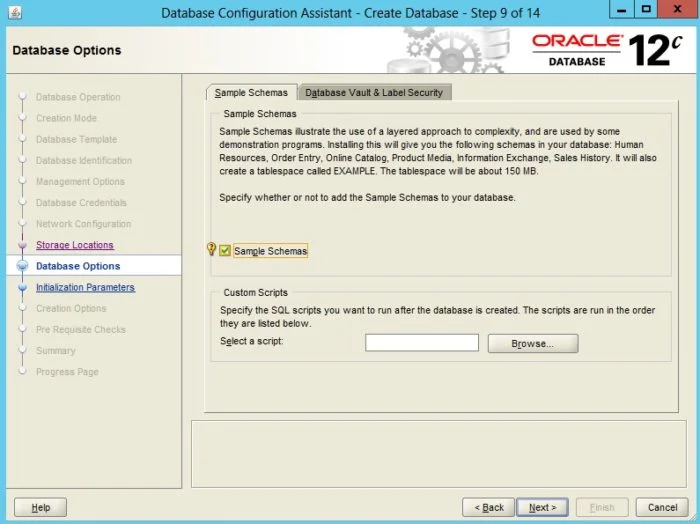
Task: Click the Creation Mode step label
Action: (66, 118)
